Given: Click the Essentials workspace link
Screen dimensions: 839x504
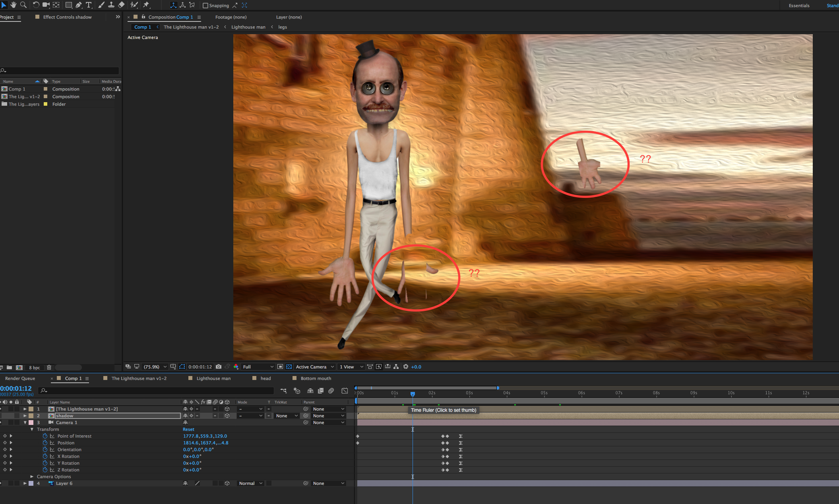Looking at the screenshot, I should [799, 6].
